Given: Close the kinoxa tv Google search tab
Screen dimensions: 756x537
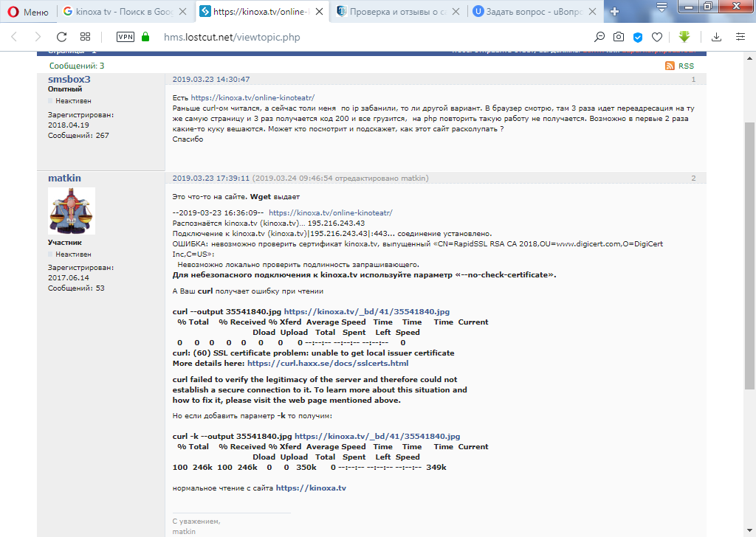Looking at the screenshot, I should 183,12.
